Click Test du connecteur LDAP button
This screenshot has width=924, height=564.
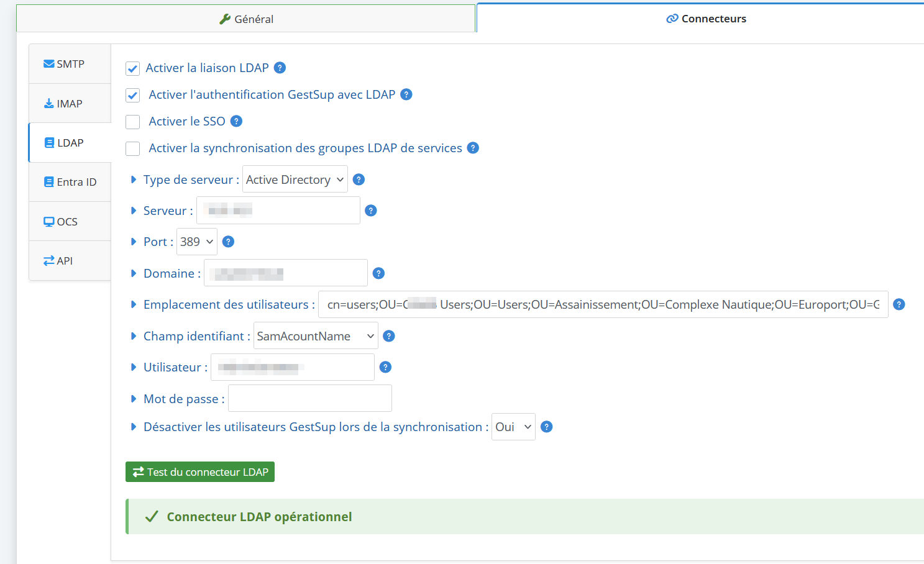click(200, 472)
